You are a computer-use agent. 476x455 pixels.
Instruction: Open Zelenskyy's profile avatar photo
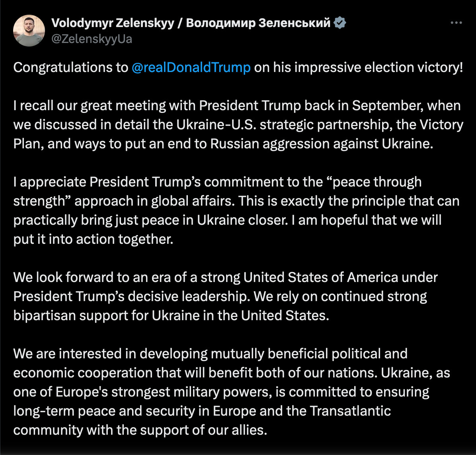point(29,31)
